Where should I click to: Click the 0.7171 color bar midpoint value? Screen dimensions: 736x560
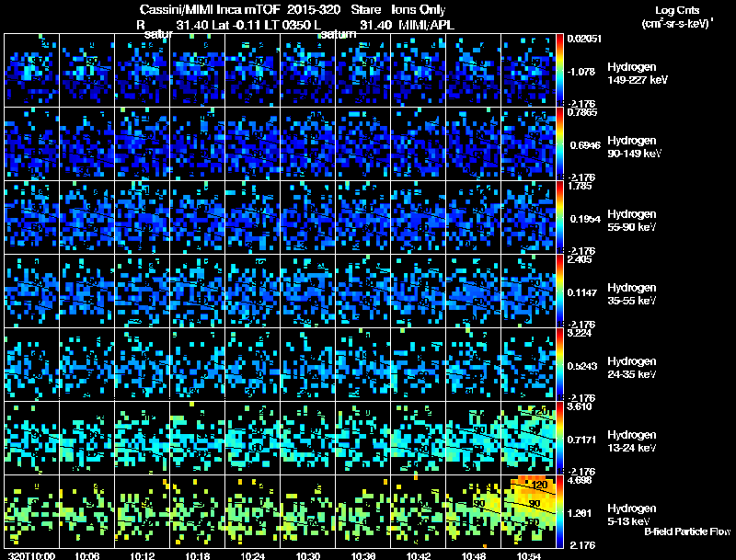tap(582, 440)
